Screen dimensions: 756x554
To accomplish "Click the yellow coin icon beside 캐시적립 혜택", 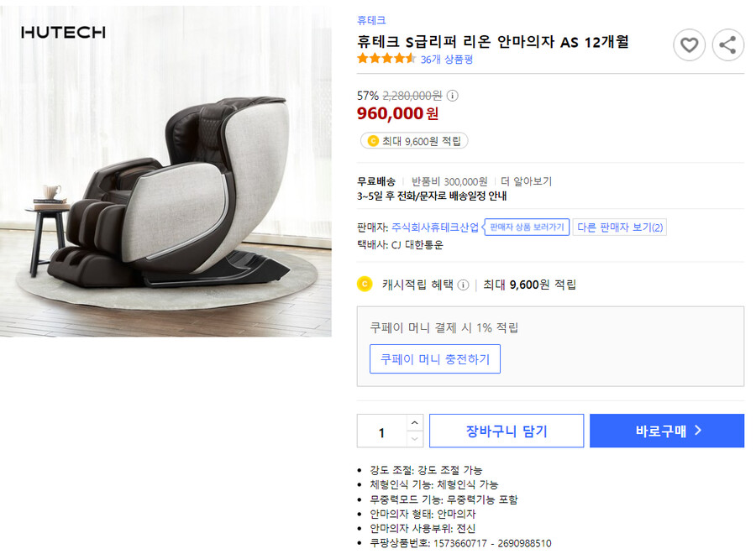I will [x=365, y=285].
